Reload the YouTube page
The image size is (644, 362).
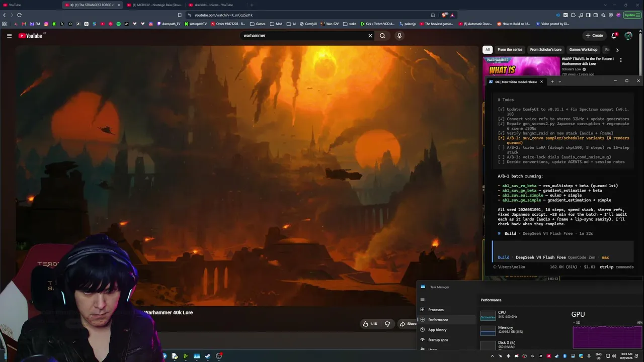click(19, 15)
